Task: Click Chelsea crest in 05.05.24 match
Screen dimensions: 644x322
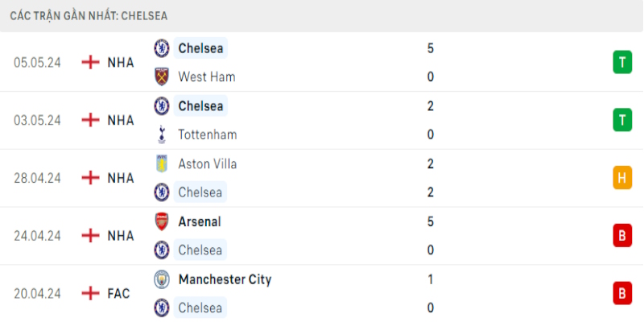Action: (162, 48)
